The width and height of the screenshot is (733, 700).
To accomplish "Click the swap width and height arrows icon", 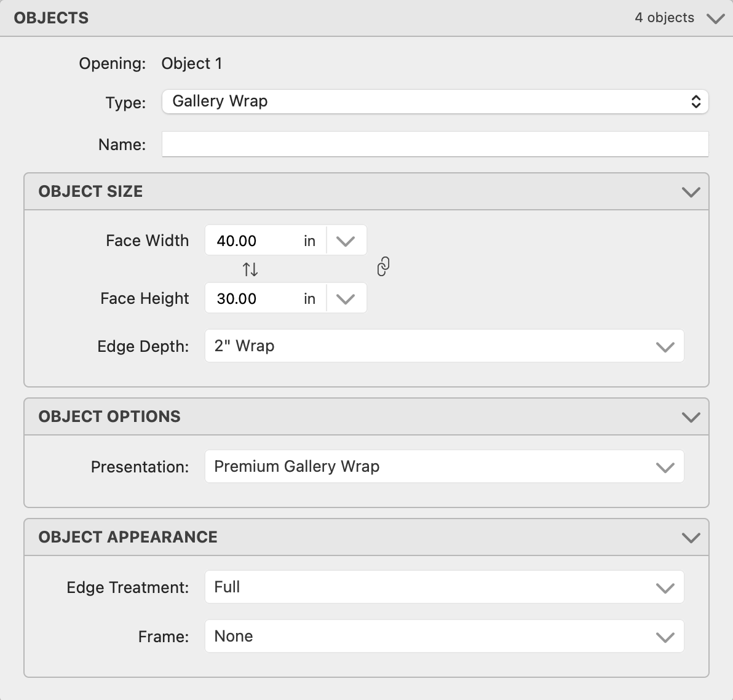I will (x=250, y=269).
